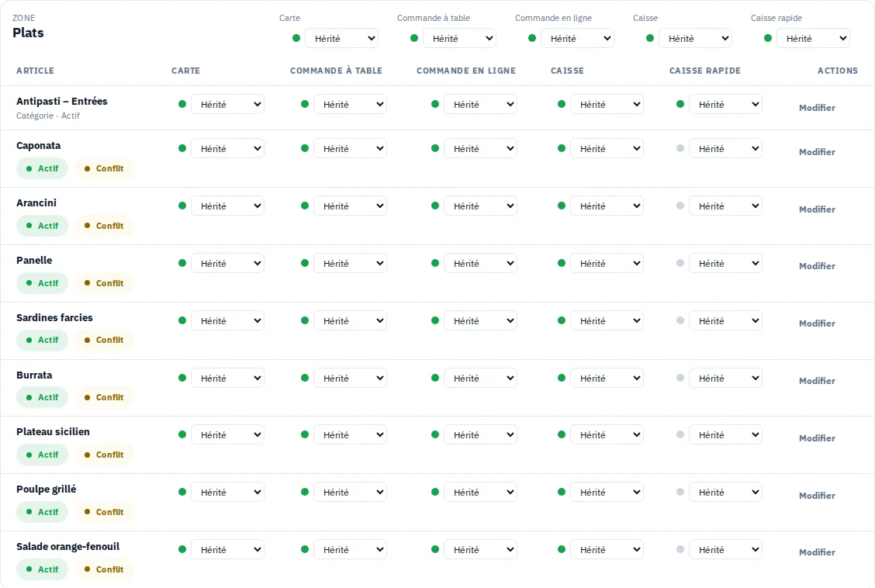Click the Article column header
The height and width of the screenshot is (588, 875).
click(x=35, y=71)
